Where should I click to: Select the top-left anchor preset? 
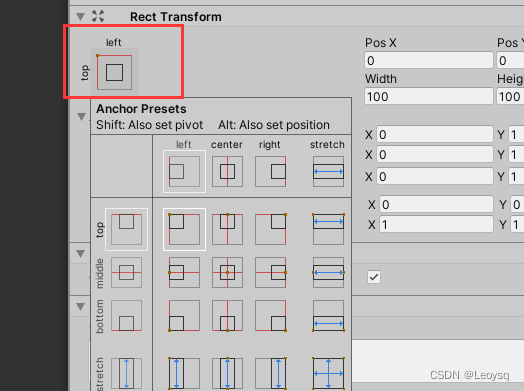[x=184, y=229]
